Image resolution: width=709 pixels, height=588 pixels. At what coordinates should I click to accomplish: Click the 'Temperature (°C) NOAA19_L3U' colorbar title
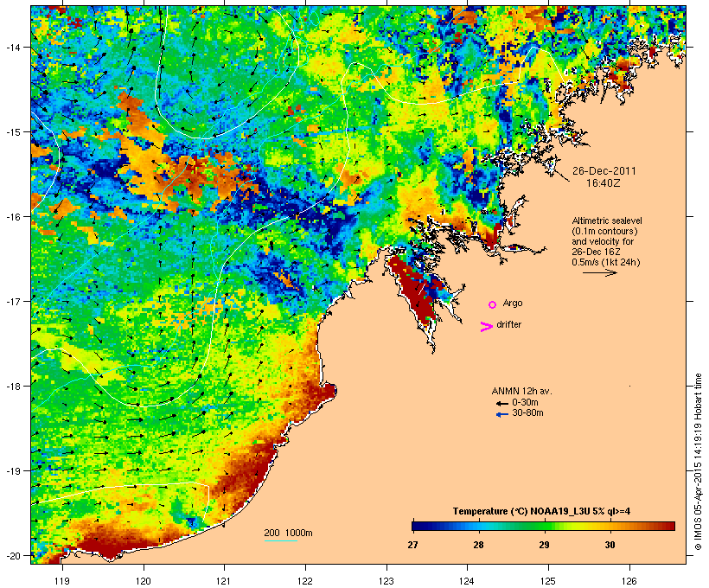click(x=541, y=511)
